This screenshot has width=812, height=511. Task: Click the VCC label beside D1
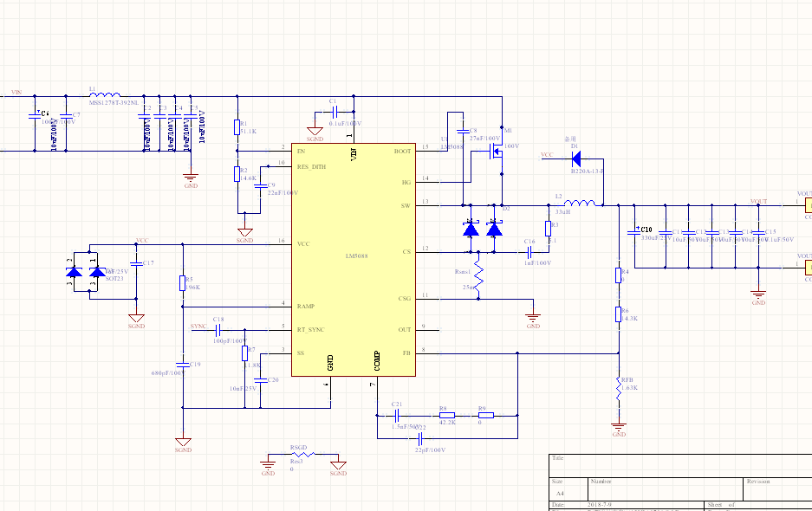547,155
